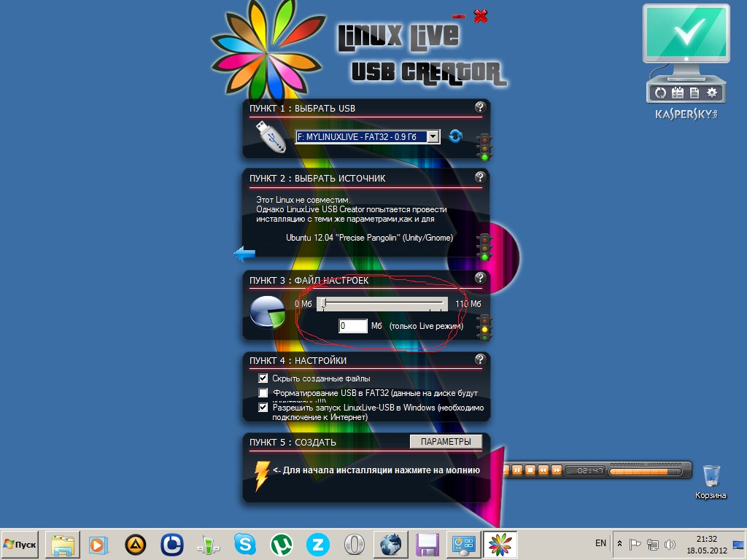Toggle 'Скрыть созданные файлы' checkbox
This screenshot has height=560, width=747.
[263, 378]
